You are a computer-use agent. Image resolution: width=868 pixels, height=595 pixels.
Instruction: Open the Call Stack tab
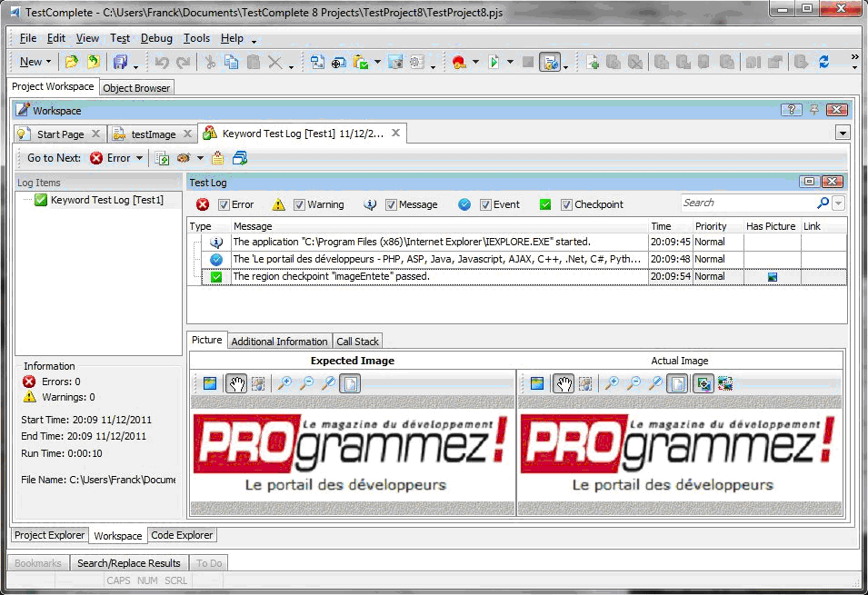coord(357,342)
